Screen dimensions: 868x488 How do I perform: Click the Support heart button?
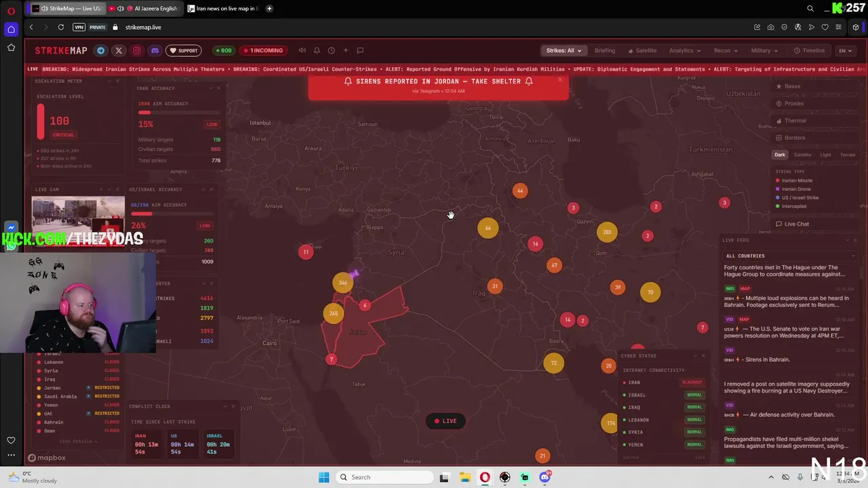[184, 50]
